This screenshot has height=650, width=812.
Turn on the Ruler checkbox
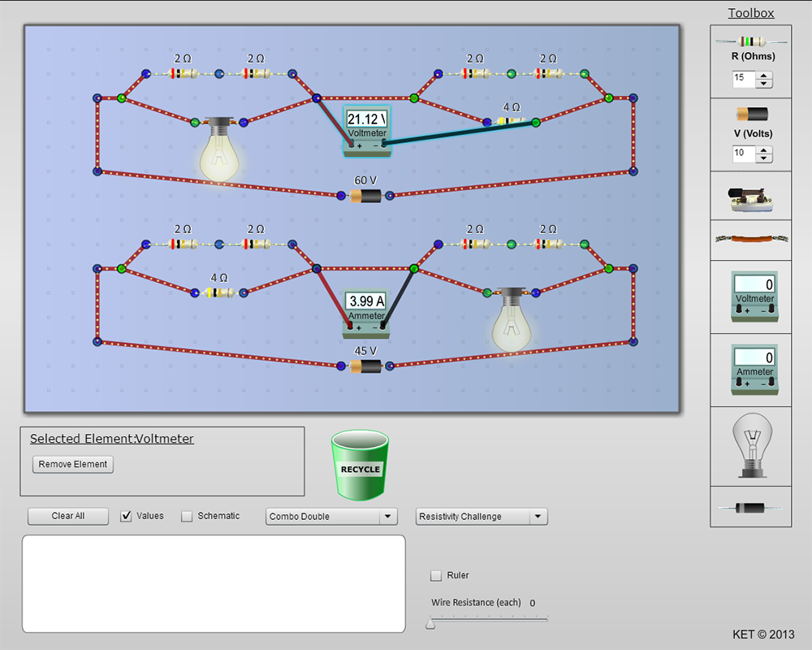pyautogui.click(x=436, y=575)
